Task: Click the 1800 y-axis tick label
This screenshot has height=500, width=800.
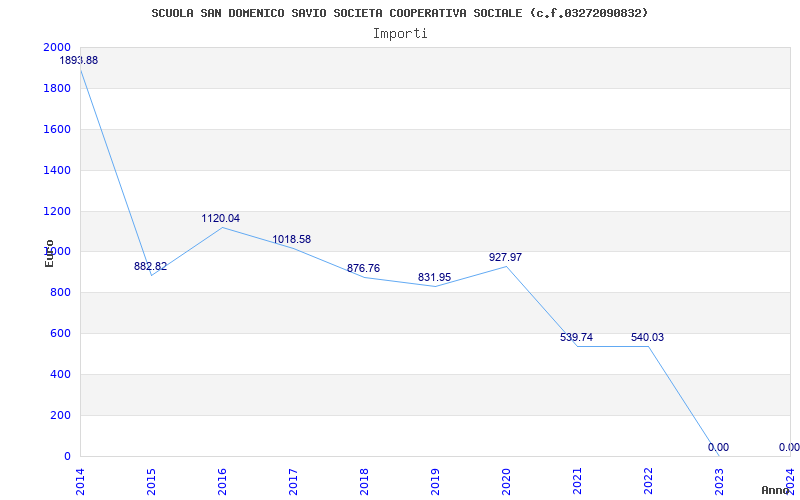Action: pyautogui.click(x=57, y=88)
